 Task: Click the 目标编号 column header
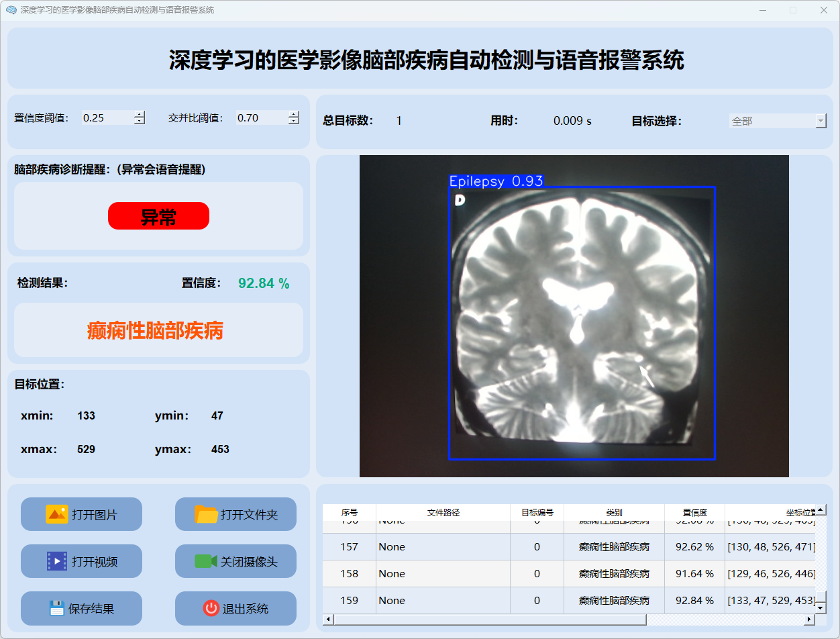[x=537, y=512]
